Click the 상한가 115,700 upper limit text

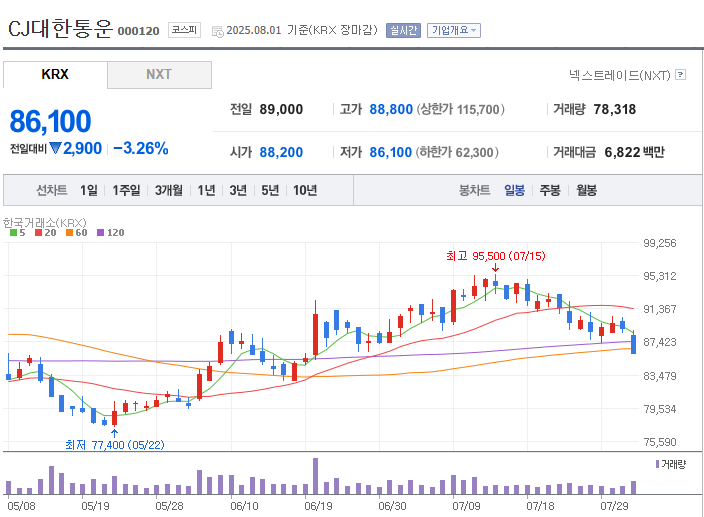click(x=461, y=110)
